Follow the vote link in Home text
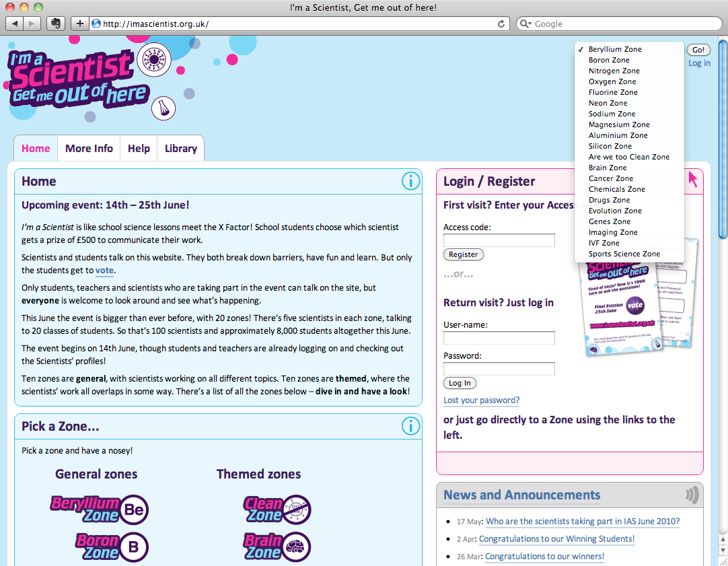 click(104, 271)
